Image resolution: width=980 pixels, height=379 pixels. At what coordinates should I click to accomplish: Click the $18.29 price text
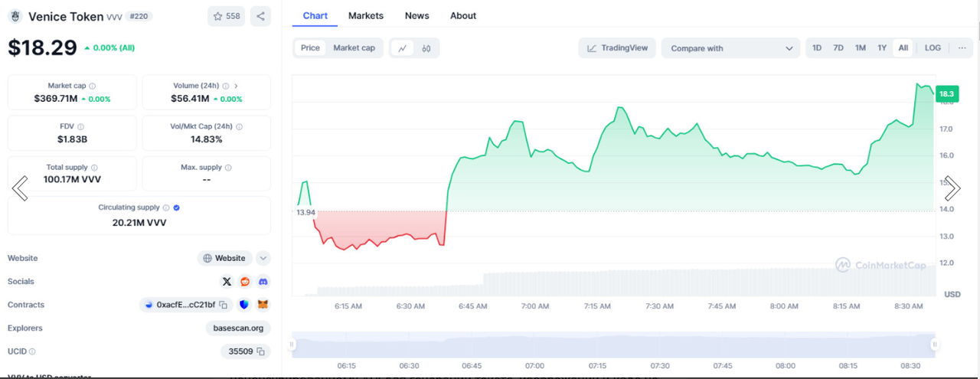[42, 47]
